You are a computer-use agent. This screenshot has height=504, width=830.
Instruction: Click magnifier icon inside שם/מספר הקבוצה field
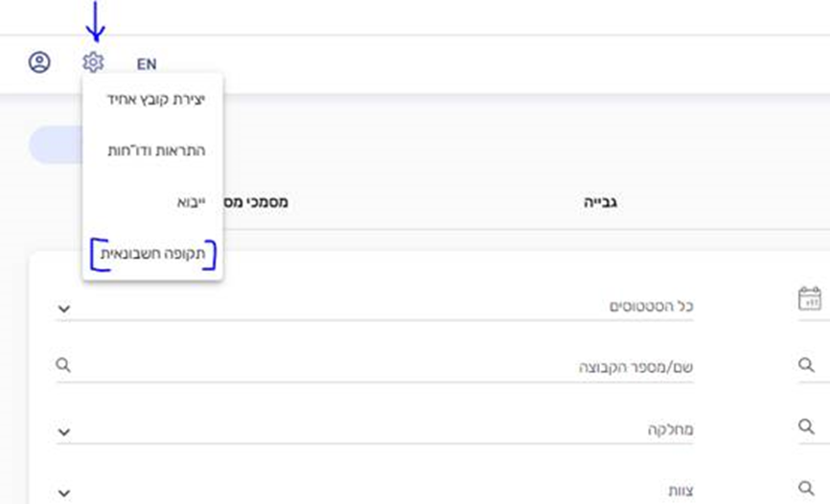coord(64,365)
